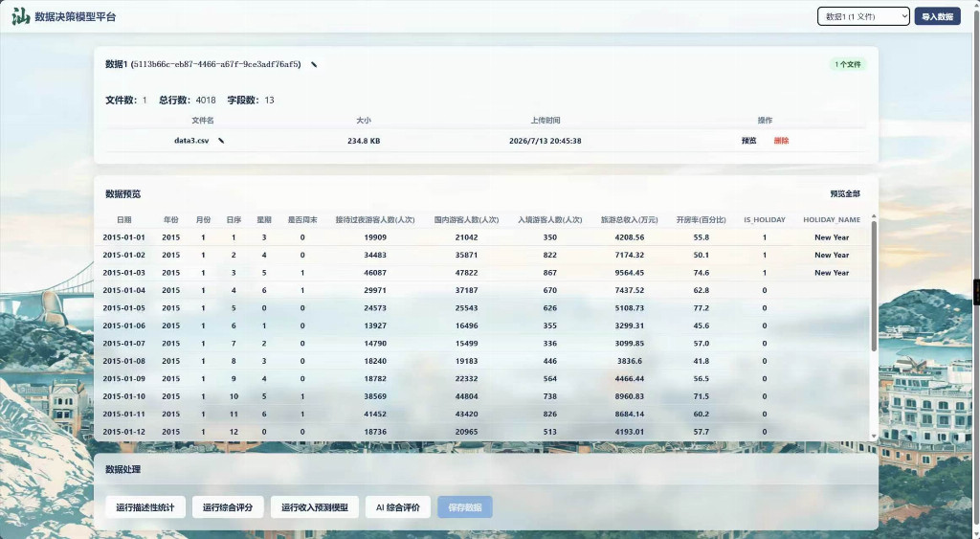Click the 开房率(百分比) header
This screenshot has width=980, height=539.
[702, 220]
